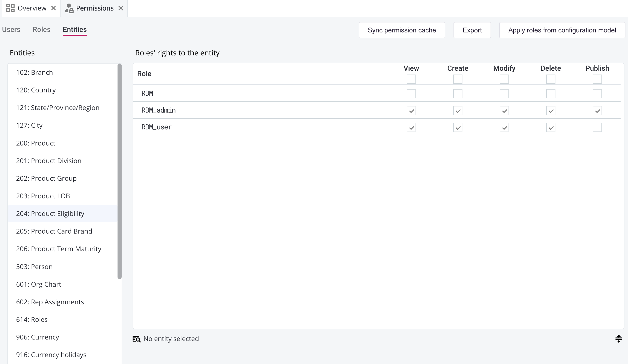Switch to the Users tab
Screen dimensions: 628x364
(11, 30)
